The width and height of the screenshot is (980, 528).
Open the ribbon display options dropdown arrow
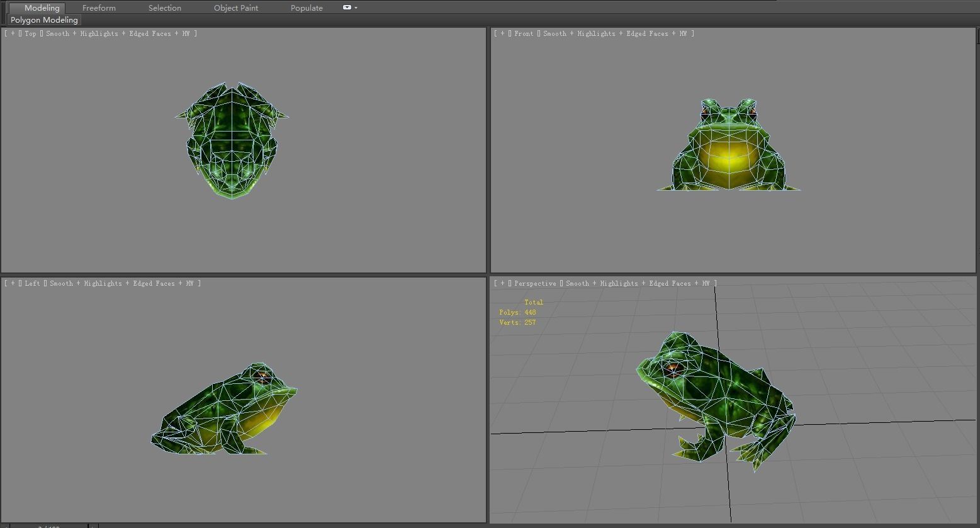click(x=356, y=8)
